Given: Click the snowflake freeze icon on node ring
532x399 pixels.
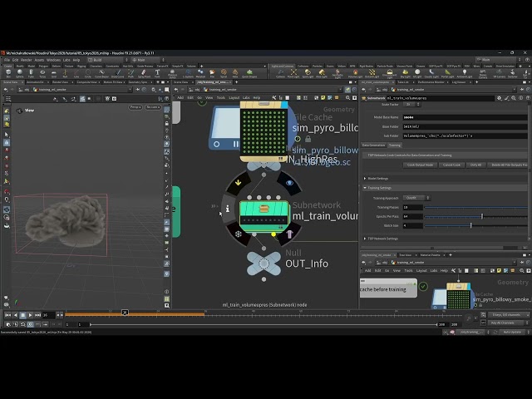Looking at the screenshot, I should tap(239, 234).
